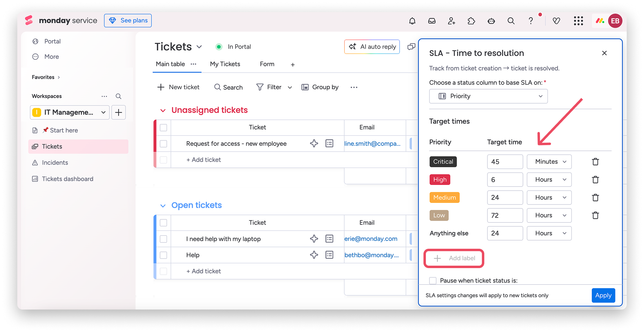Edit the Low target time value 72
This screenshot has height=332, width=644.
[505, 215]
